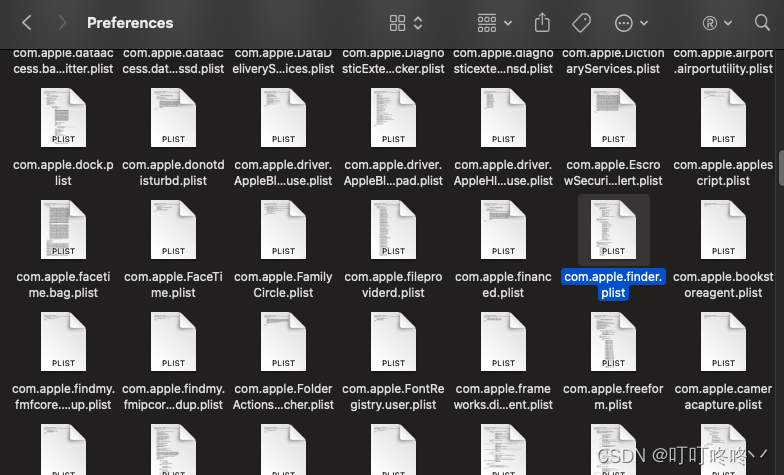Select com.apple.findmy.fmfcore....up.plist icon
Viewport: 784px width, 475px height.
(63, 342)
